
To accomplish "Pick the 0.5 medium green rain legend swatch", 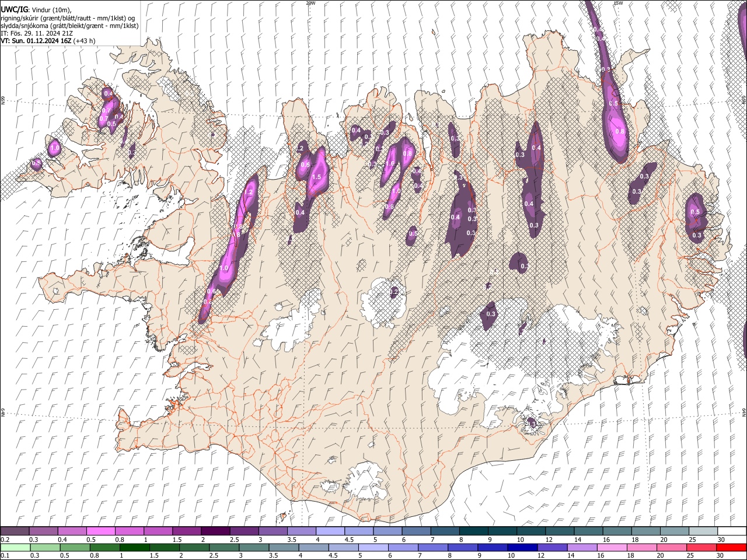I will [75, 547].
